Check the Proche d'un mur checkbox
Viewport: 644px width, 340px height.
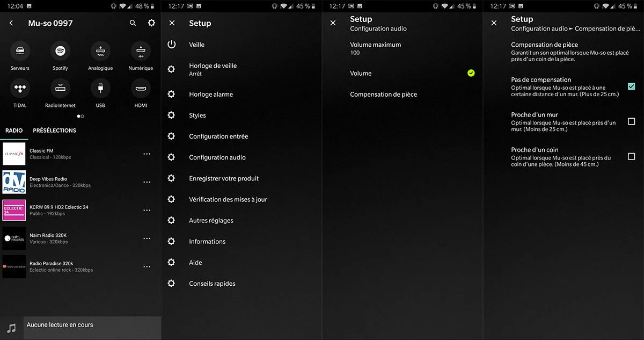[631, 121]
